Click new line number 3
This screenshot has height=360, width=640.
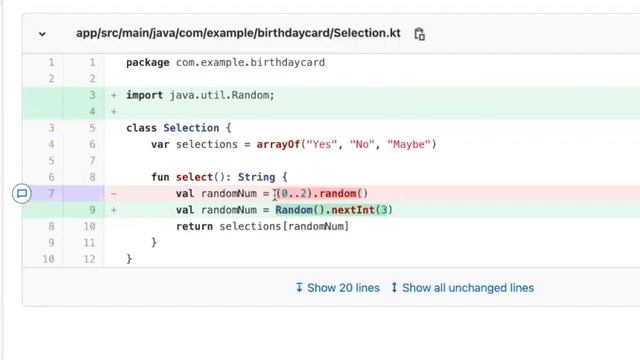[92, 95]
